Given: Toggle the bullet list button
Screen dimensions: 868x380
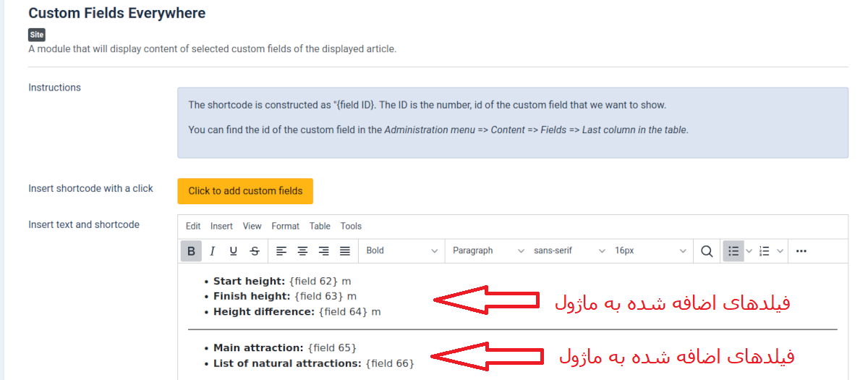Looking at the screenshot, I should click(733, 251).
